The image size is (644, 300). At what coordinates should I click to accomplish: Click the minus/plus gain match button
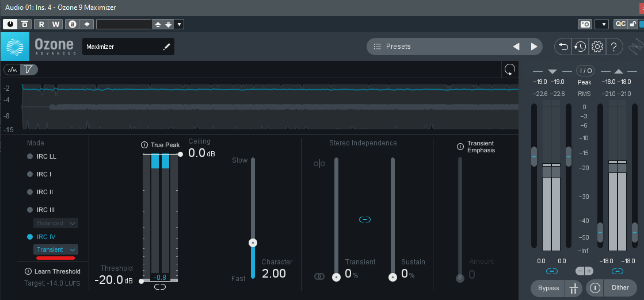(585, 271)
